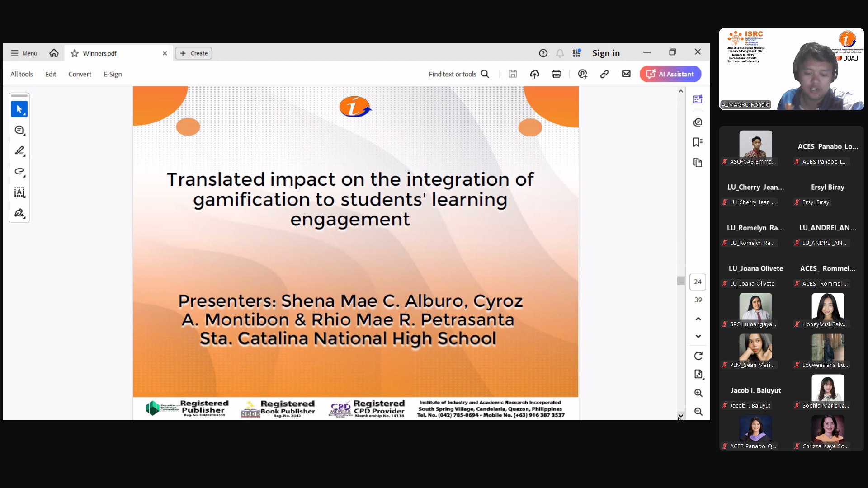Select the arrow selection tool
This screenshot has height=488, width=868.
(19, 109)
